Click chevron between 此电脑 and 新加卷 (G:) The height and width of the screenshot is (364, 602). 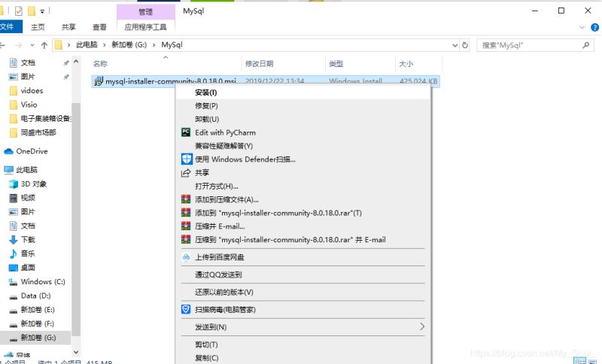click(104, 45)
